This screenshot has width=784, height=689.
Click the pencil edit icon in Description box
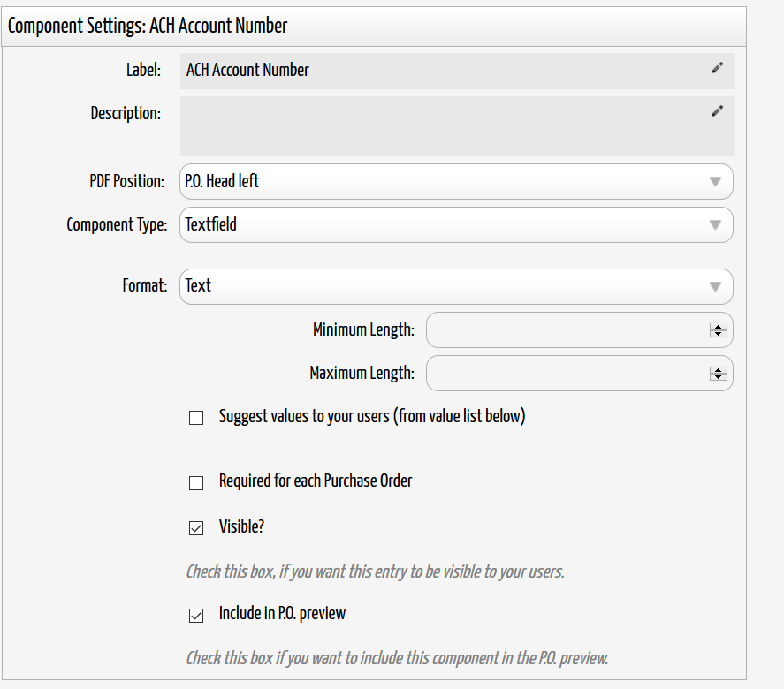pos(717,111)
